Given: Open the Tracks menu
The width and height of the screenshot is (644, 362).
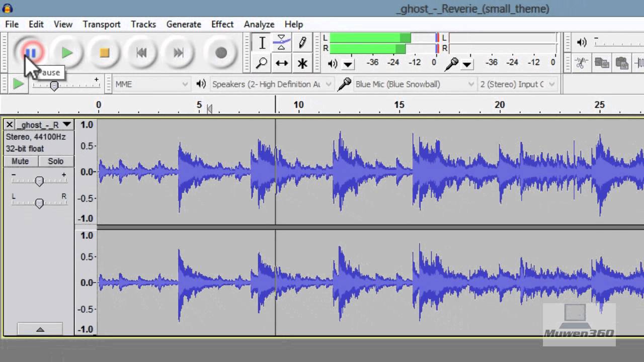Looking at the screenshot, I should point(143,24).
